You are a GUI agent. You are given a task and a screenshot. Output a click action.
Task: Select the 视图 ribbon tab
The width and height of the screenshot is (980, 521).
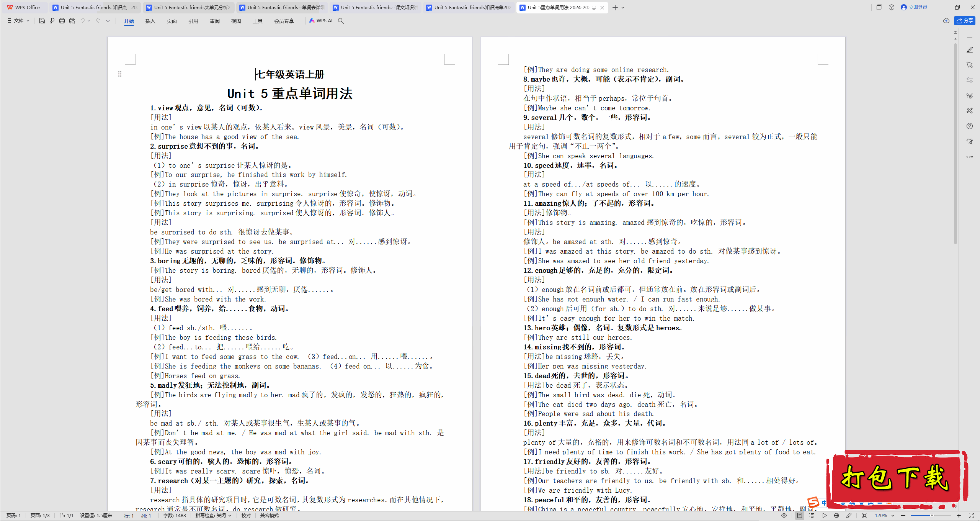pos(236,21)
